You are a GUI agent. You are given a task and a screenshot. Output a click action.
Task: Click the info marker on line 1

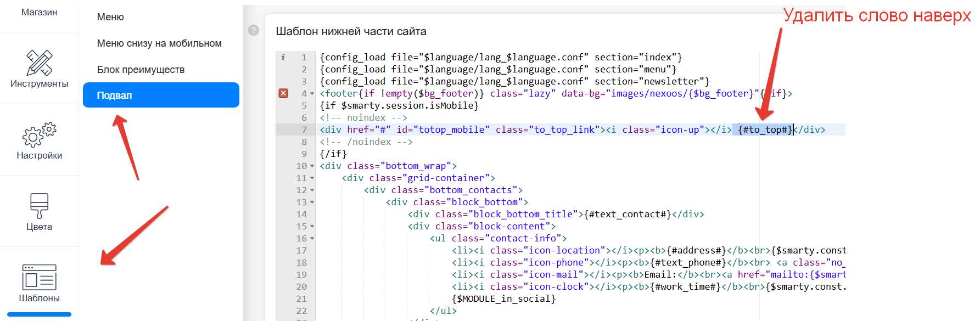[283, 57]
